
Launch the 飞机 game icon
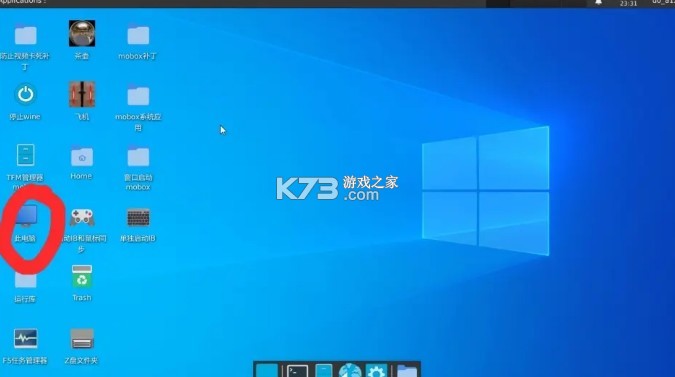(x=82, y=94)
